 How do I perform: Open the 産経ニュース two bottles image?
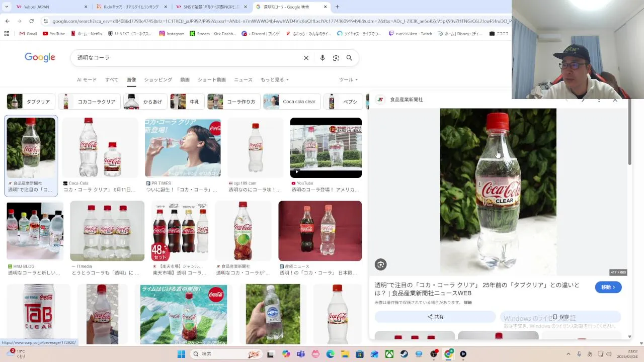(320, 231)
